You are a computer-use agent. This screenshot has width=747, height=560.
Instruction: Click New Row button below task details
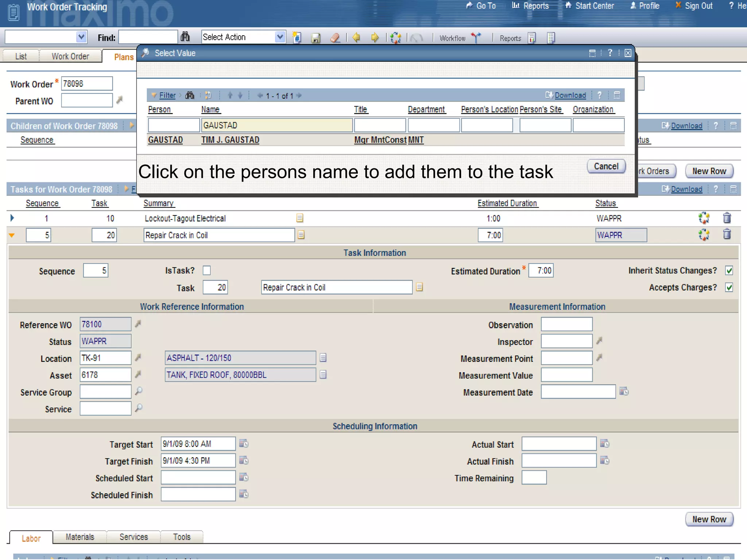709,519
